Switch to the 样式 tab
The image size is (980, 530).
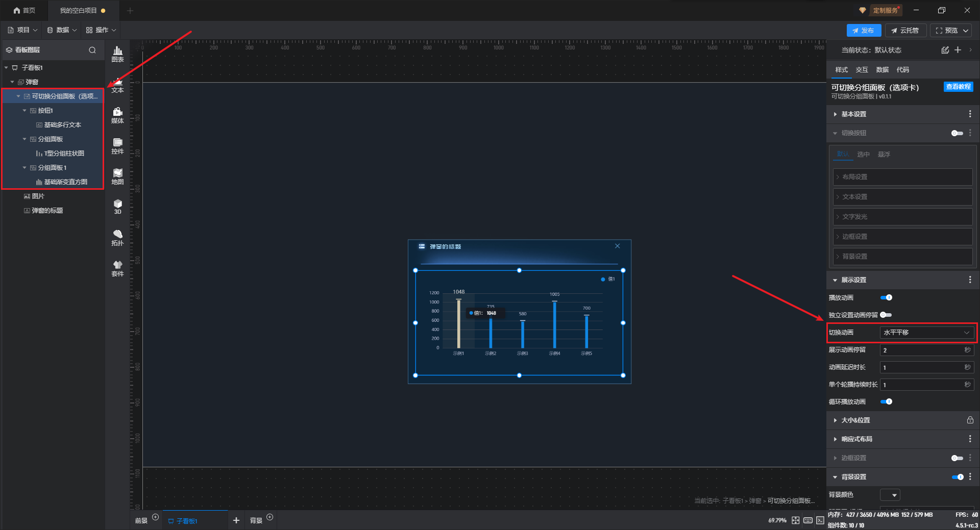coord(841,70)
